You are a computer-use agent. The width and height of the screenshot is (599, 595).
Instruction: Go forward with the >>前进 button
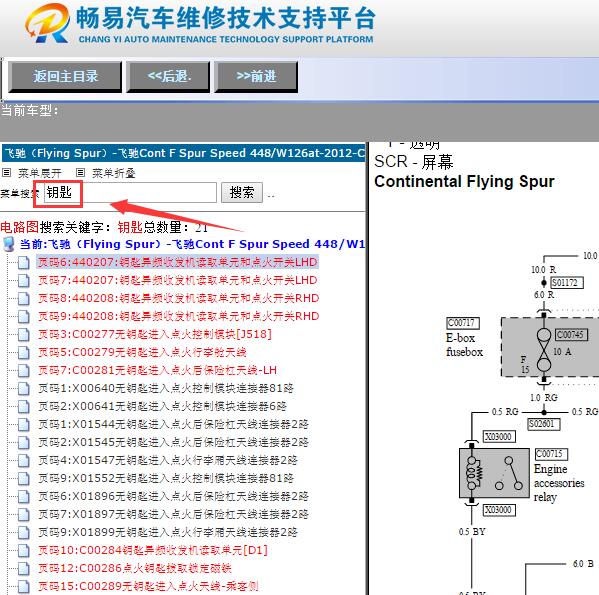pos(256,77)
